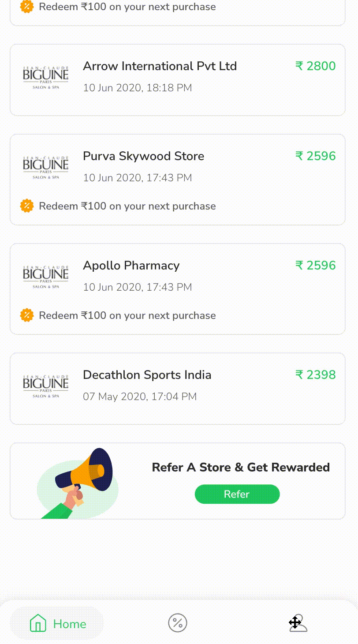
Task: Tap the Biguine logo beside Arrow International
Action: (45, 77)
